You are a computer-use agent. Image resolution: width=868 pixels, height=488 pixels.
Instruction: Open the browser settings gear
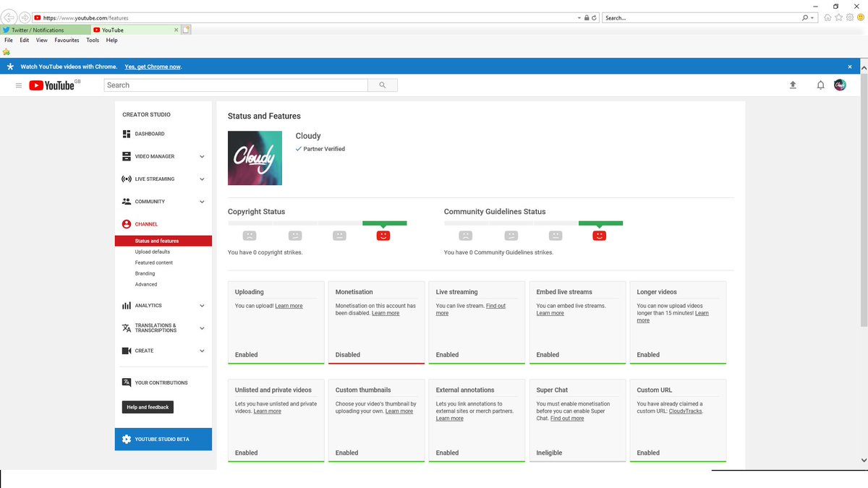tap(850, 17)
